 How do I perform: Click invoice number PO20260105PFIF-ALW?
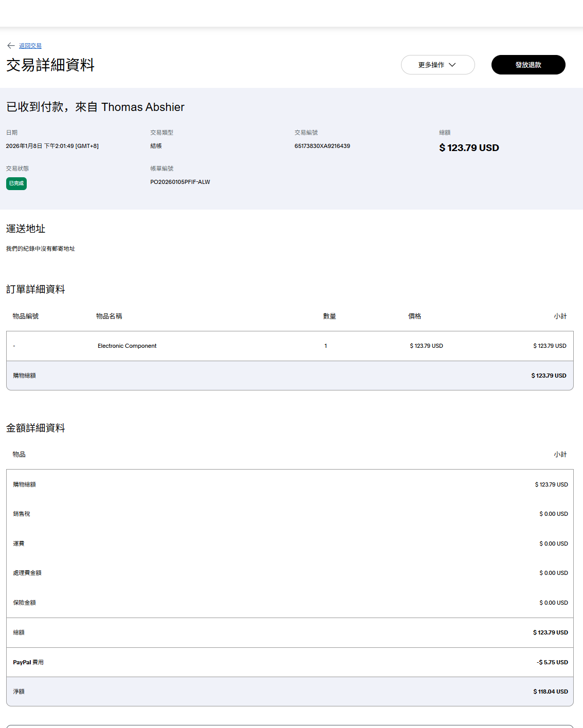(x=180, y=182)
